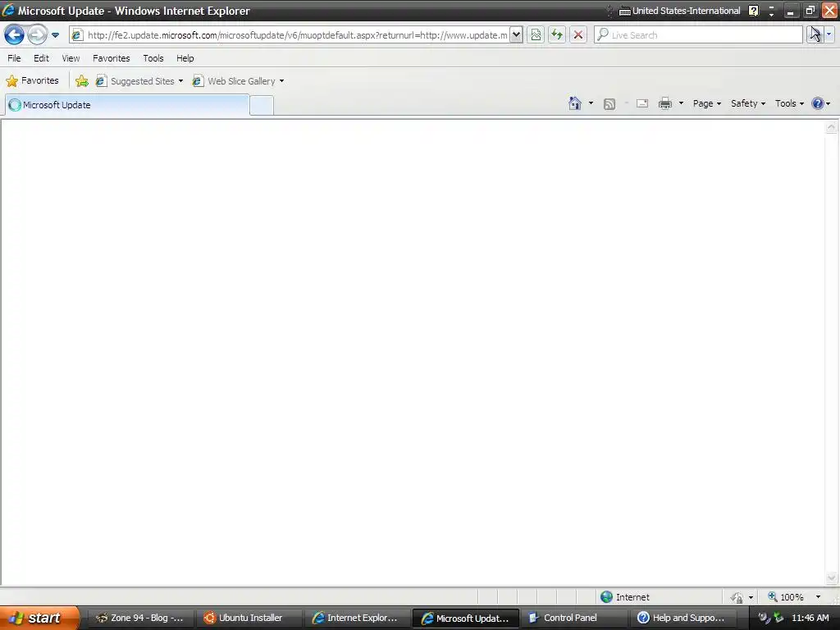The width and height of the screenshot is (840, 630).
Task: Go back using the Back arrow button
Action: (15, 35)
